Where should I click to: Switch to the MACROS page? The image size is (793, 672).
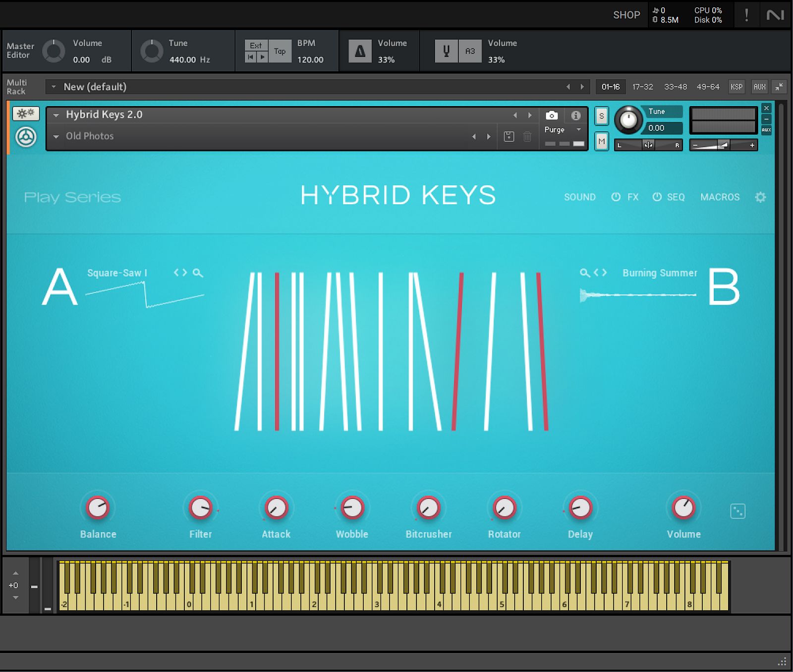[720, 197]
